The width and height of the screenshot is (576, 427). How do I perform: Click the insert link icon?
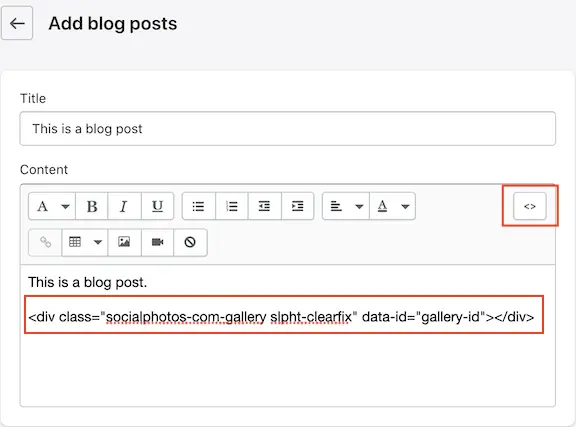45,242
